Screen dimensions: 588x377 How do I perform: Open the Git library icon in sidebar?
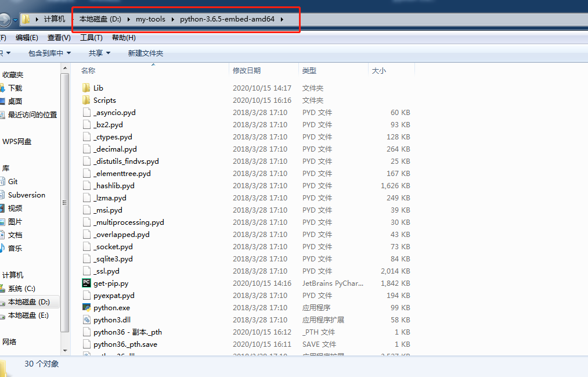2,182
